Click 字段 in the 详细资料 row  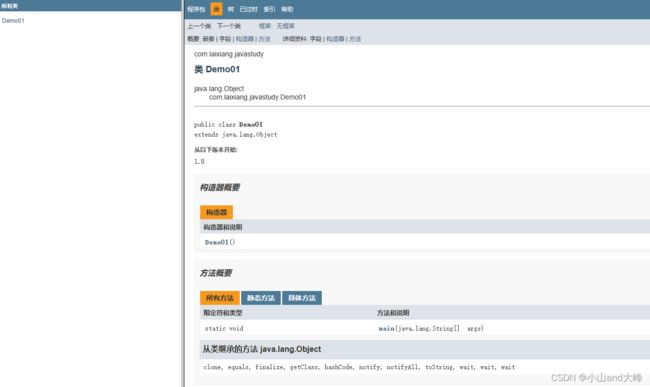315,39
